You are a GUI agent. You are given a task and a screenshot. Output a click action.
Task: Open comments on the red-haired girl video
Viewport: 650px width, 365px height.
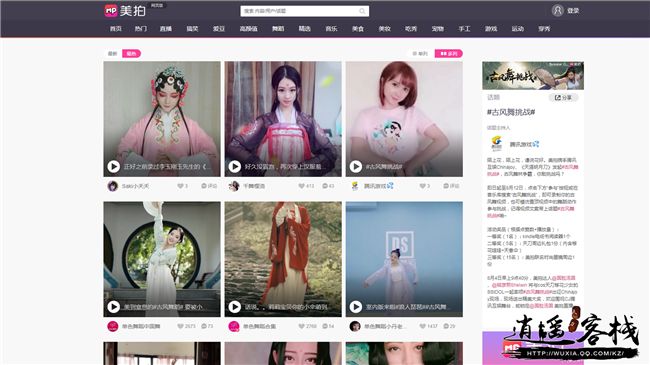(451, 186)
